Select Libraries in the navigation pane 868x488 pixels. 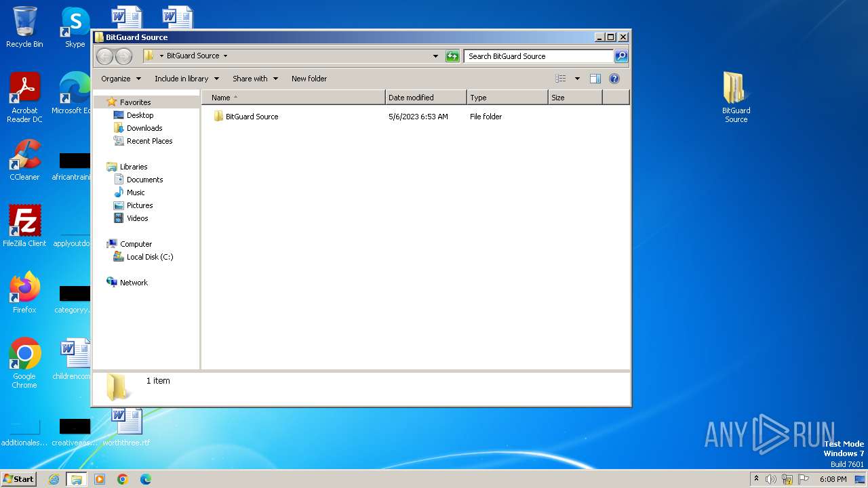click(x=134, y=167)
